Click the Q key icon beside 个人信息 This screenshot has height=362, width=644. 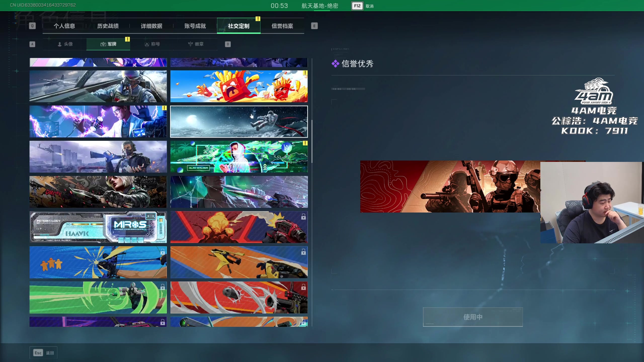point(32,26)
